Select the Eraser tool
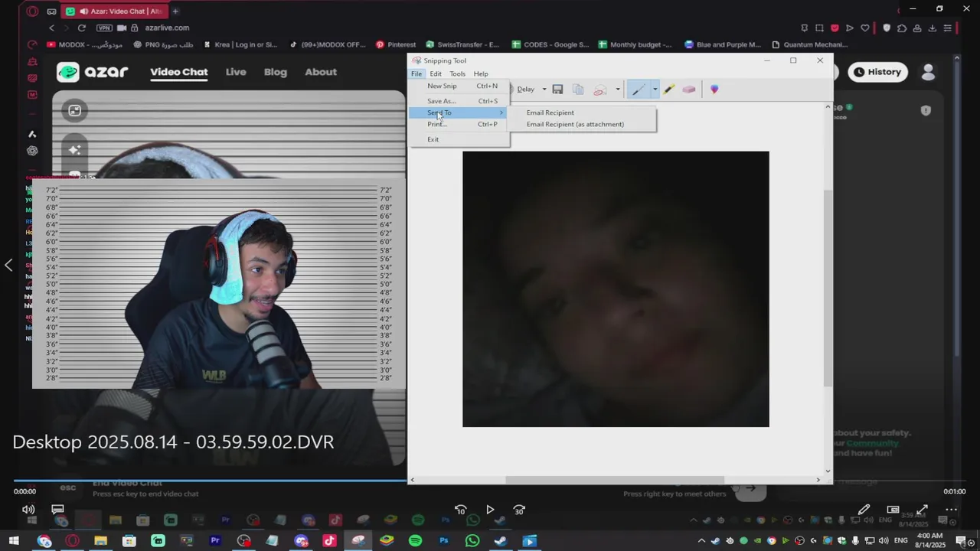This screenshot has width=980, height=551. [x=689, y=90]
